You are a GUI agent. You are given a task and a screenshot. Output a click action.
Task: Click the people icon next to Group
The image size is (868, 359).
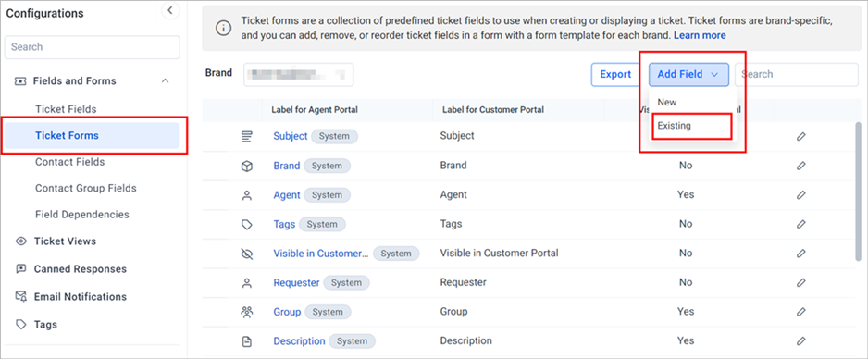click(247, 312)
